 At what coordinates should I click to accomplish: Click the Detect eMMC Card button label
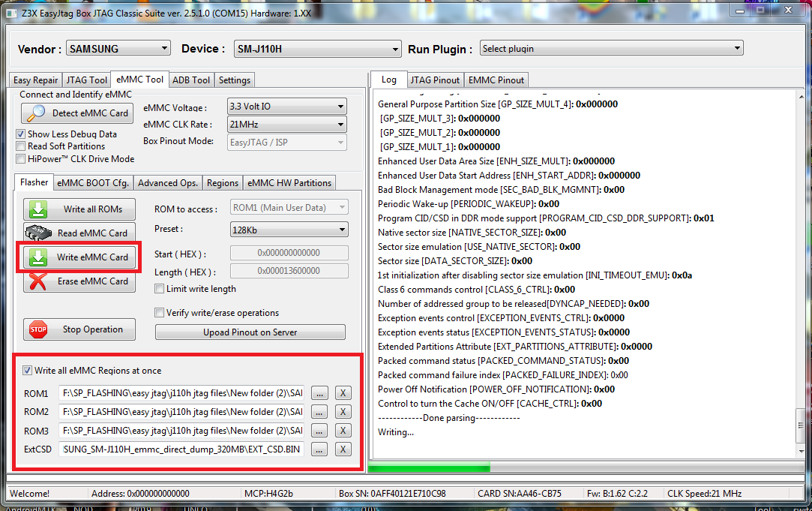[90, 113]
